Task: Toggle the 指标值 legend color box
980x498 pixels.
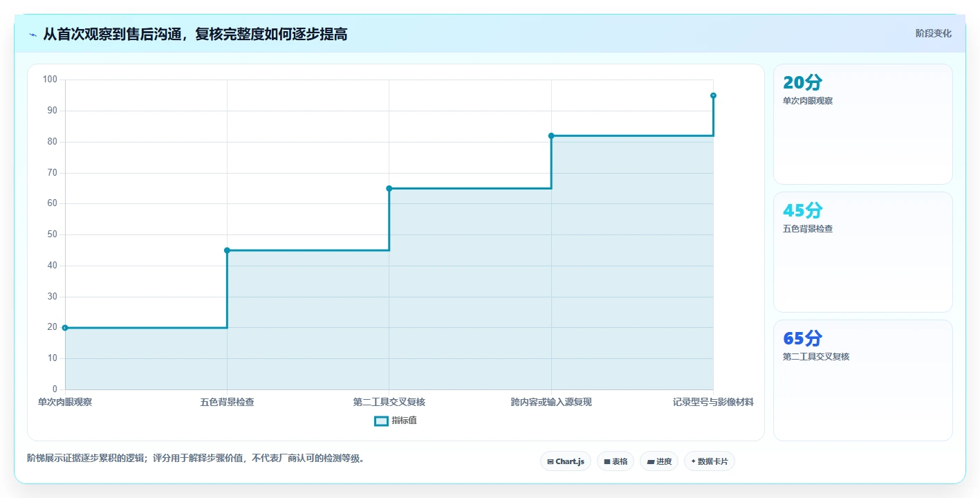Action: [x=381, y=421]
